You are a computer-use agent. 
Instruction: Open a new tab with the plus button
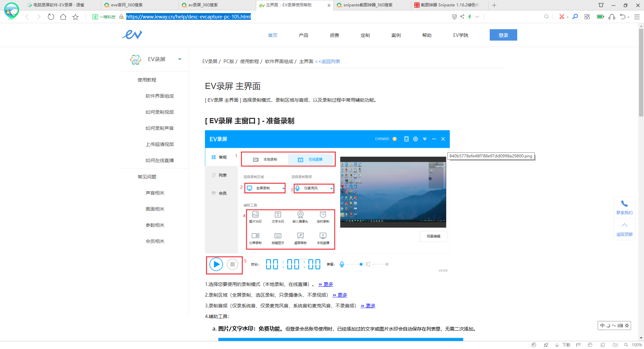click(x=494, y=5)
